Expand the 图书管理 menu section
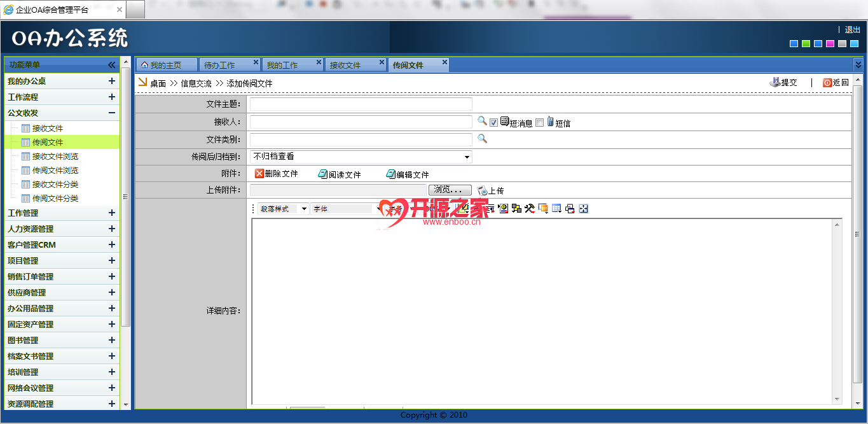 click(112, 340)
